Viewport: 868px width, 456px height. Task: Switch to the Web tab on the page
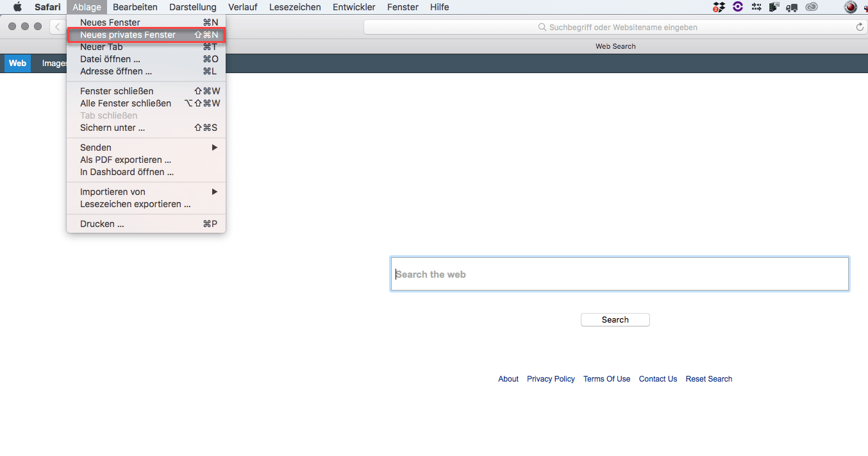(17, 63)
